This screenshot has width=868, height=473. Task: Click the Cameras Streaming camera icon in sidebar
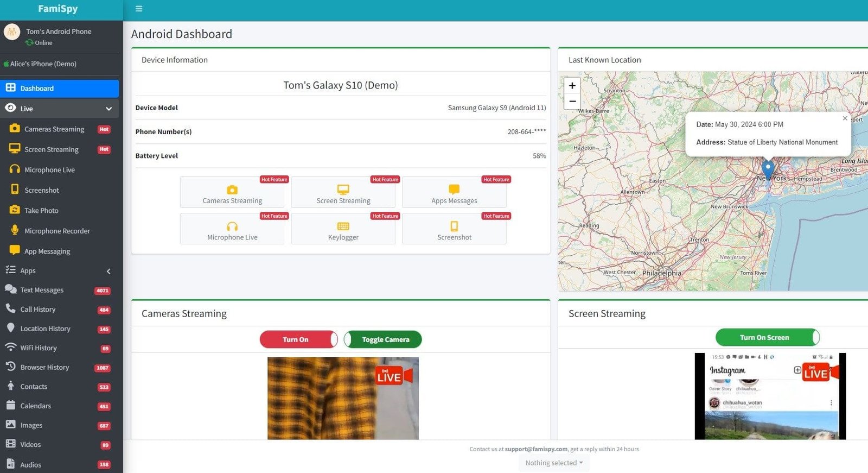15,128
